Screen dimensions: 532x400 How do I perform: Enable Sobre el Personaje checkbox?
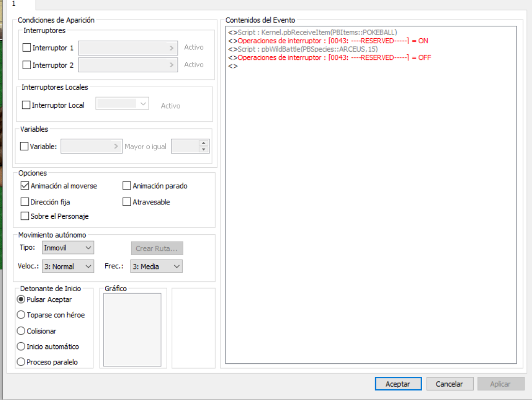click(x=25, y=216)
